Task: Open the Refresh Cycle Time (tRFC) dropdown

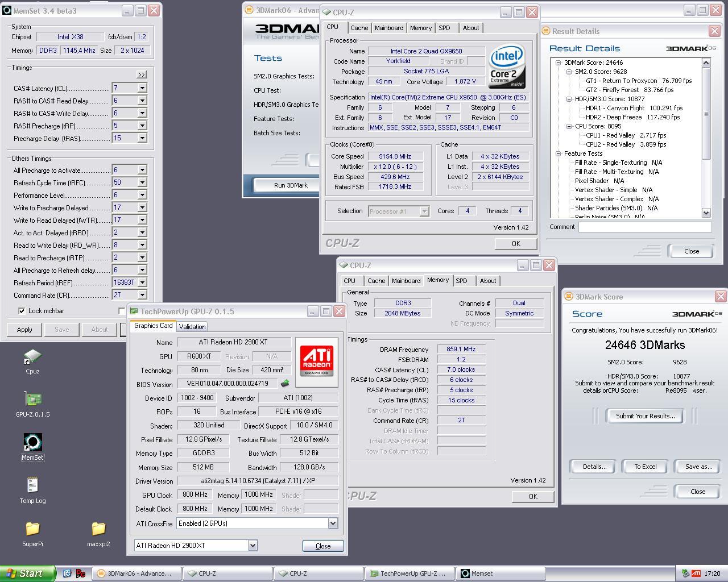Action: (142, 182)
